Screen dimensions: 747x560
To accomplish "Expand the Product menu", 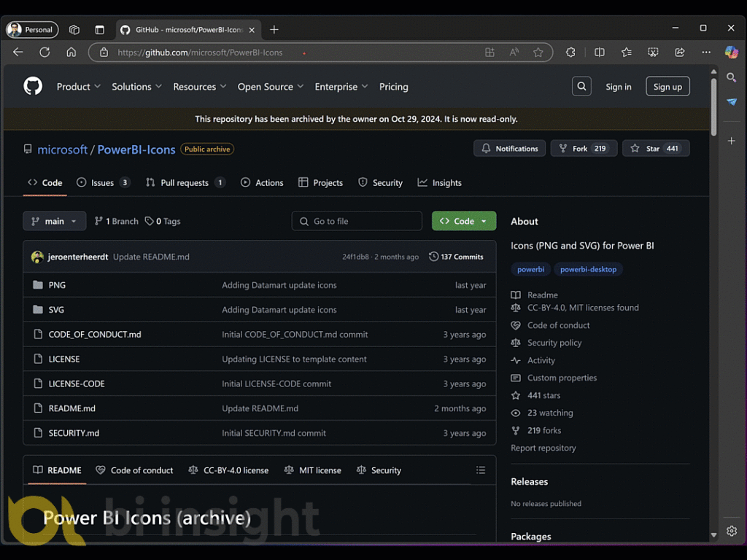I will click(79, 87).
